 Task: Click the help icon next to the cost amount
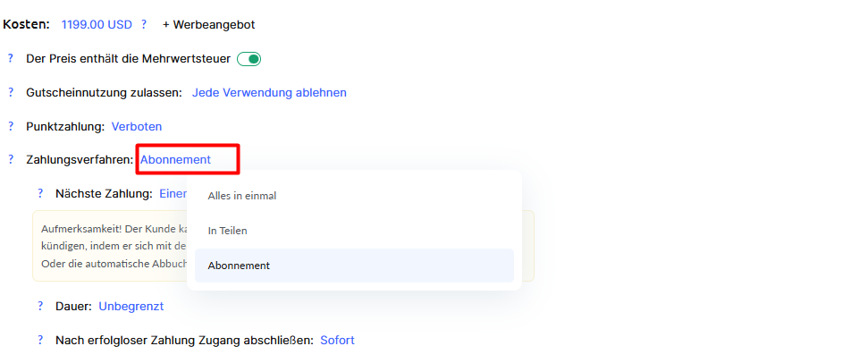point(144,24)
